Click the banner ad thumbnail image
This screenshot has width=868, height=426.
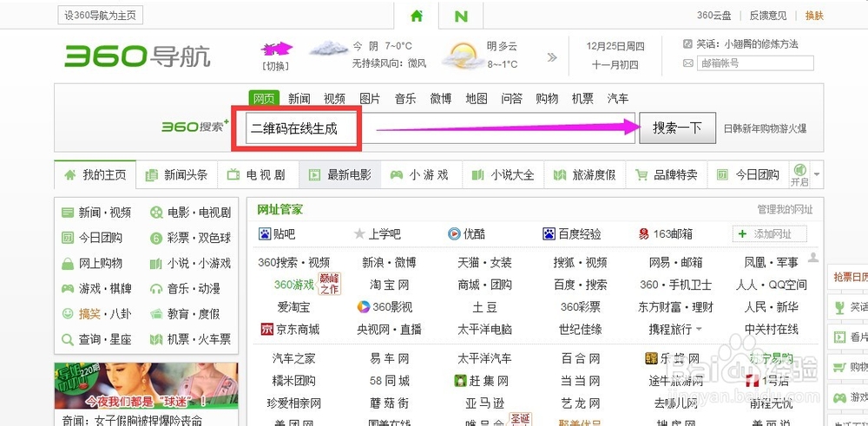tap(146, 385)
